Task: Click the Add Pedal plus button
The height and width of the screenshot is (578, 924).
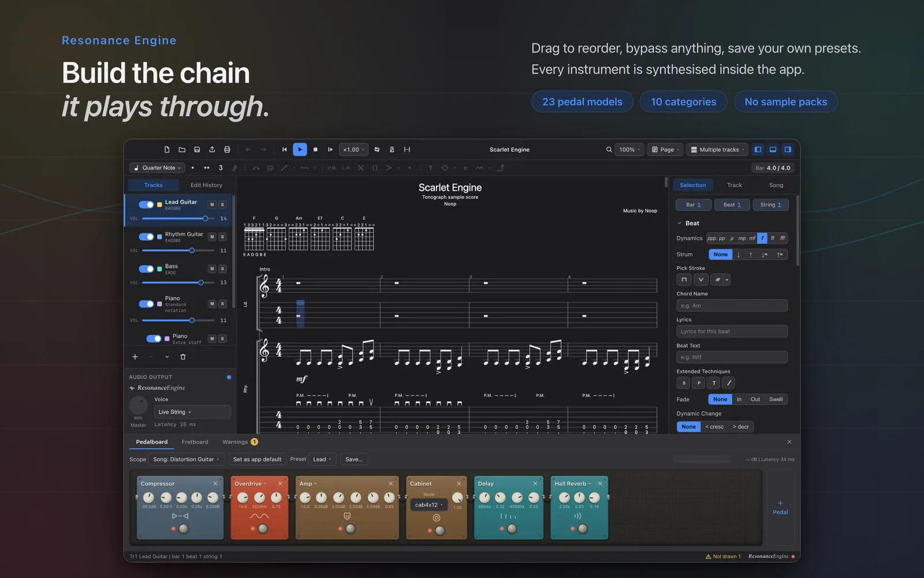Action: point(780,507)
